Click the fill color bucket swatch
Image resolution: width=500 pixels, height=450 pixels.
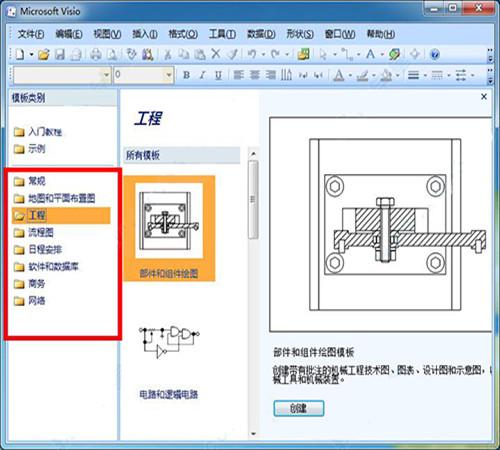[x=386, y=76]
